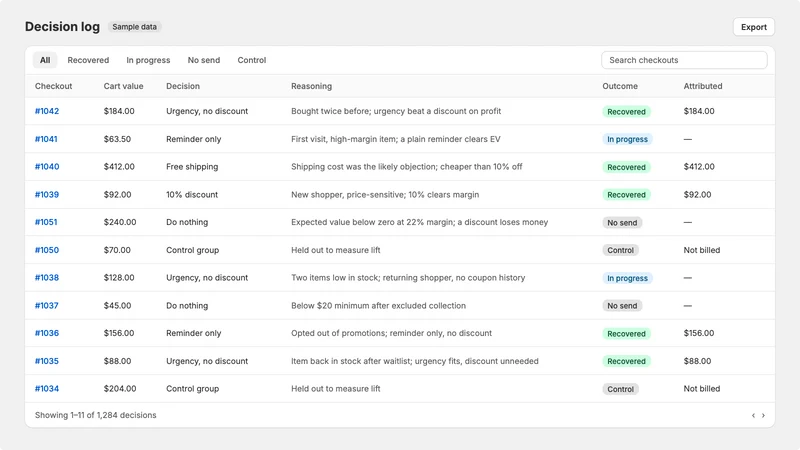Image resolution: width=800 pixels, height=450 pixels.
Task: Click the Free shipping decision cell
Action: (x=192, y=167)
